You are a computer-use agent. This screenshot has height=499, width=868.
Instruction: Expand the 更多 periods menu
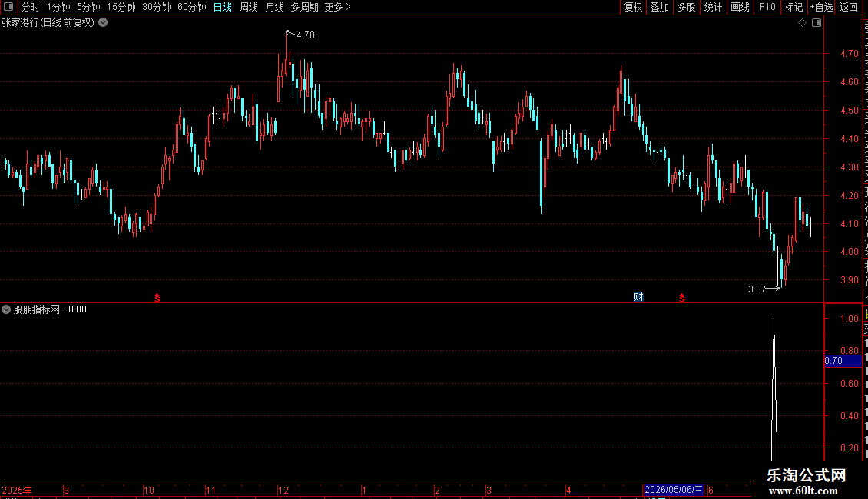(338, 7)
